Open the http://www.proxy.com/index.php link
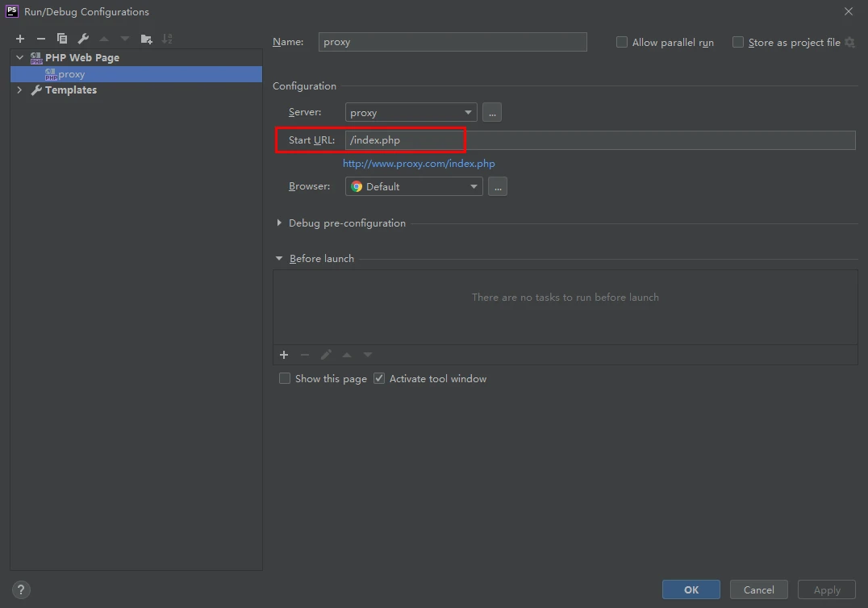 [x=419, y=164]
